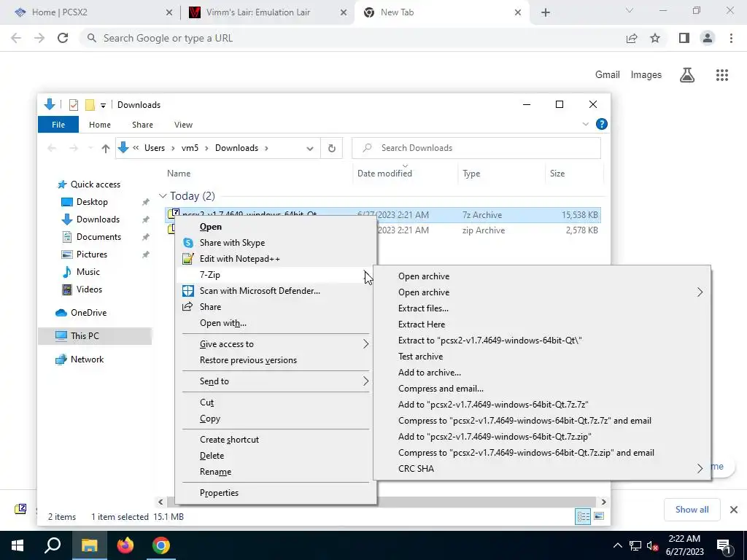Close the New Tab tab
Image resolution: width=747 pixels, height=560 pixels.
click(x=518, y=13)
